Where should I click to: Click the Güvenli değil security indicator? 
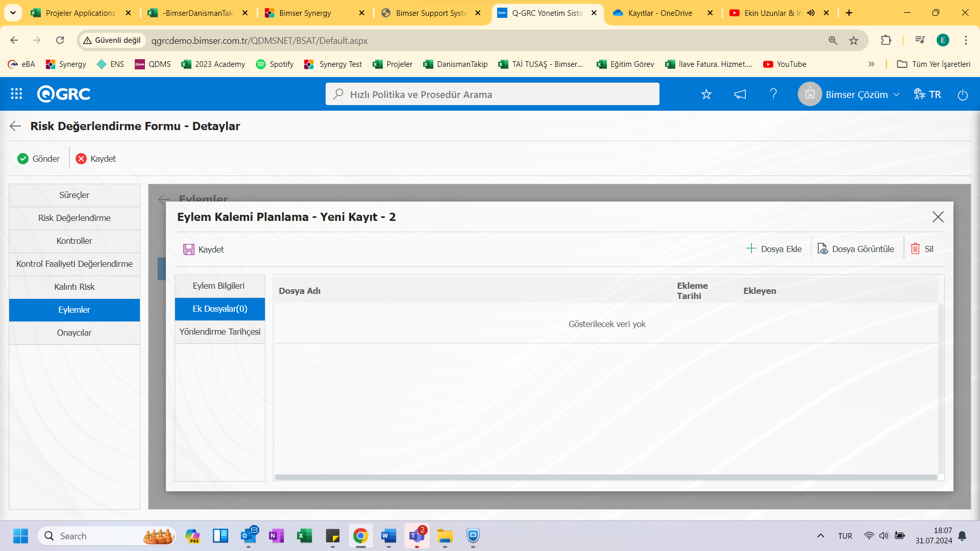point(112,40)
